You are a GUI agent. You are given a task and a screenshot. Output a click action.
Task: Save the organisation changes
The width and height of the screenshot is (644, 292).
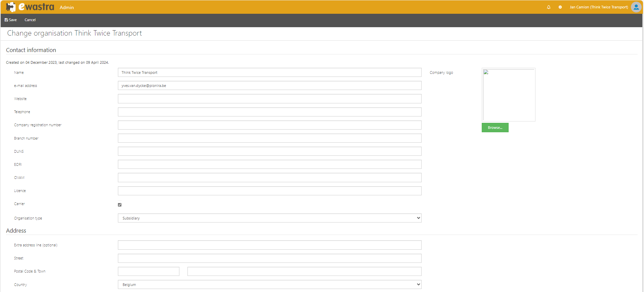(x=11, y=20)
